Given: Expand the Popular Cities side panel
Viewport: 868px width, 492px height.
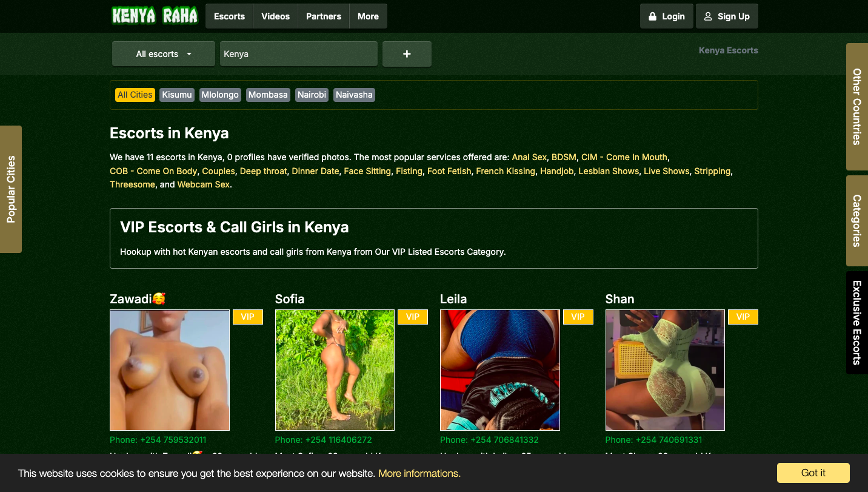Looking at the screenshot, I should (11, 189).
